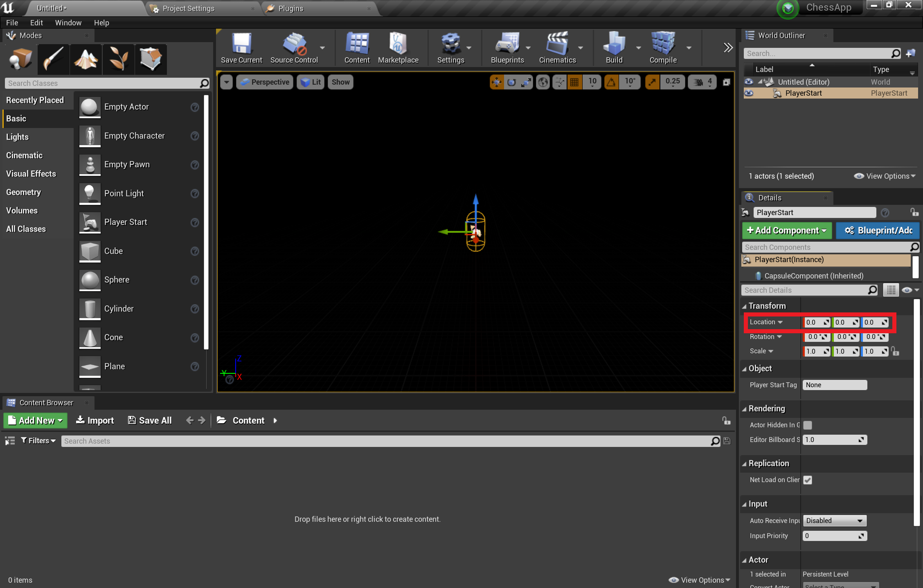
Task: Click the Location X input field
Action: [x=816, y=322]
